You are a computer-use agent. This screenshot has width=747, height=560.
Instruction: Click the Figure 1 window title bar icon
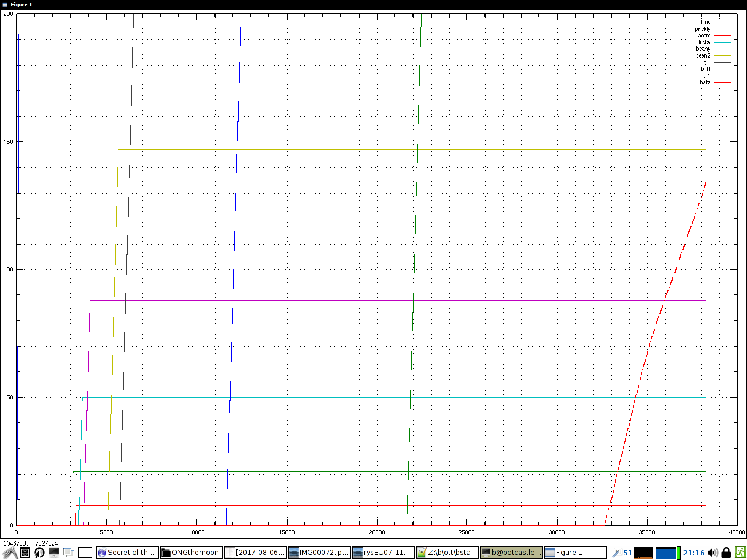pos(5,5)
